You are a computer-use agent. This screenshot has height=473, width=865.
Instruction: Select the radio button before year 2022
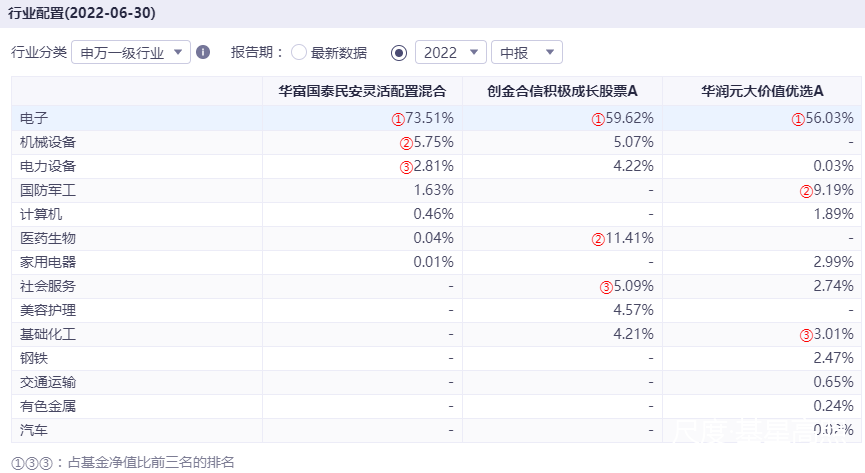point(399,53)
